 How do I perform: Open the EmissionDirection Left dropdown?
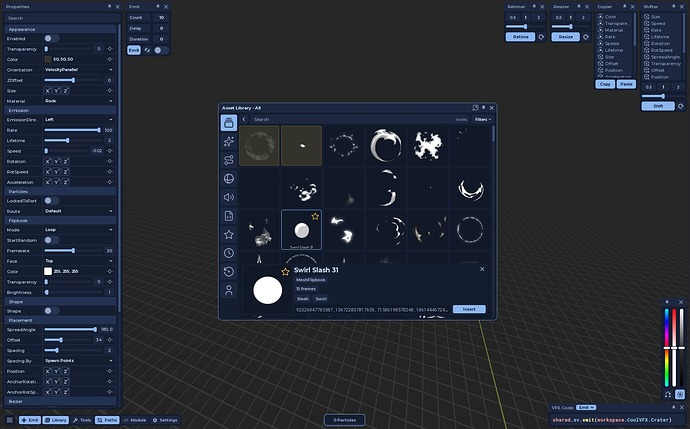point(78,119)
